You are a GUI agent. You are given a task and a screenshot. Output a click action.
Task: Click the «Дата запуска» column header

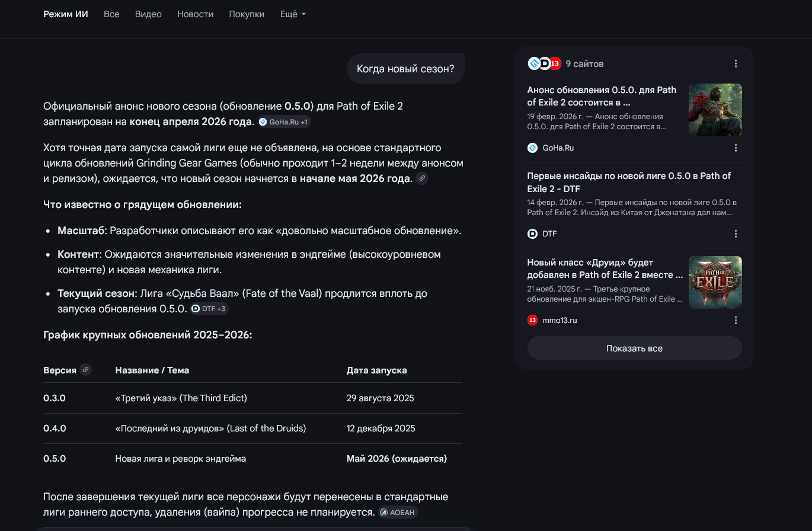coord(376,370)
